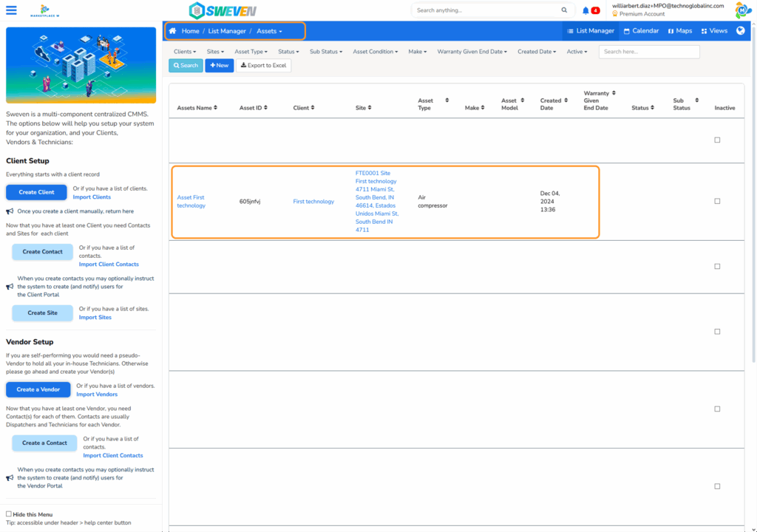Toggle Inactive checkbox in fifth table row
The image size is (757, 532).
point(717,409)
